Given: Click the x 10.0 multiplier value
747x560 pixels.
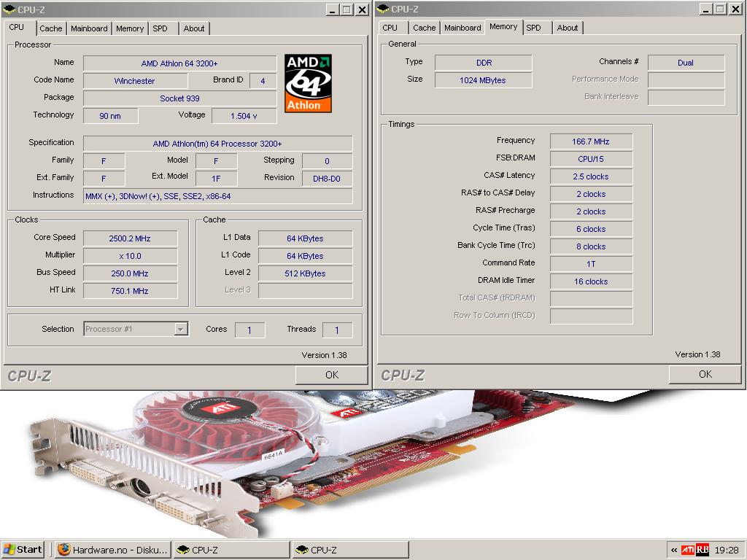Looking at the screenshot, I should click(x=130, y=256).
